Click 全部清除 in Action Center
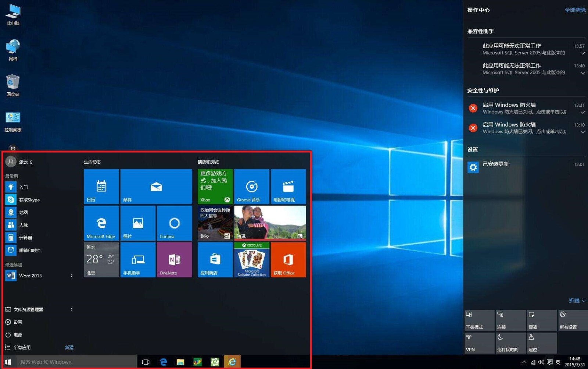 tap(575, 10)
